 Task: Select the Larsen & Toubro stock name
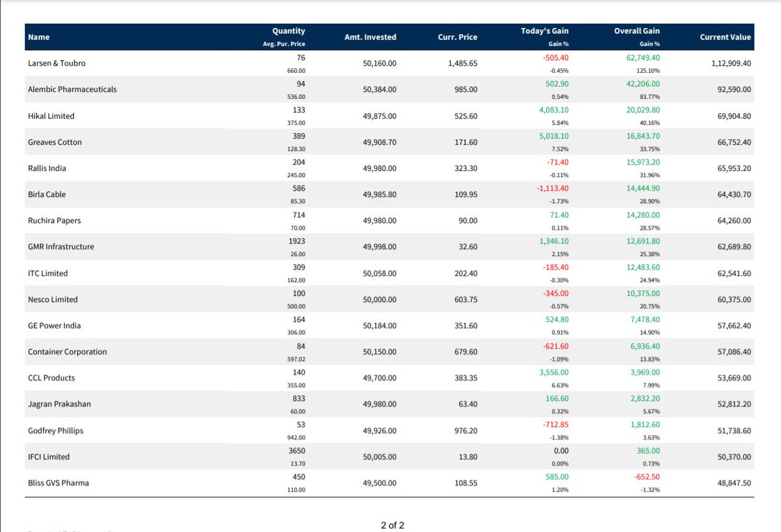(x=57, y=64)
